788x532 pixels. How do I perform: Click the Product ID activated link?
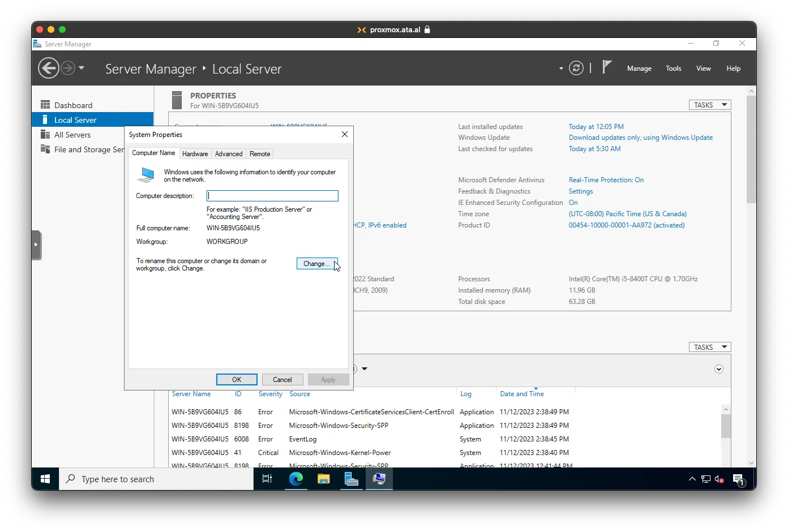pyautogui.click(x=627, y=225)
